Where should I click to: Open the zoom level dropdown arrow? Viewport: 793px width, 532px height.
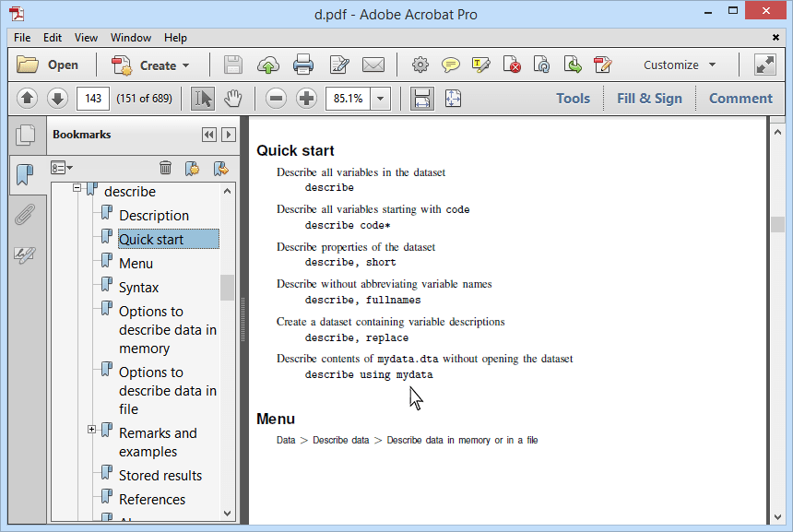(x=380, y=98)
